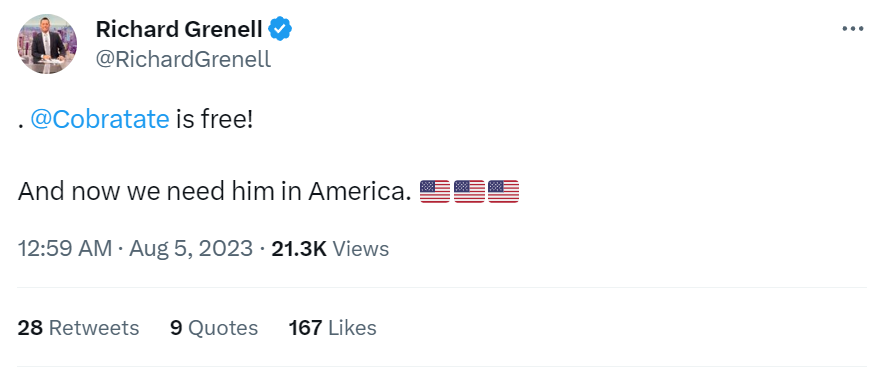This screenshot has width=889, height=370.
Task: Open the three-dot more options menu
Action: tap(852, 28)
